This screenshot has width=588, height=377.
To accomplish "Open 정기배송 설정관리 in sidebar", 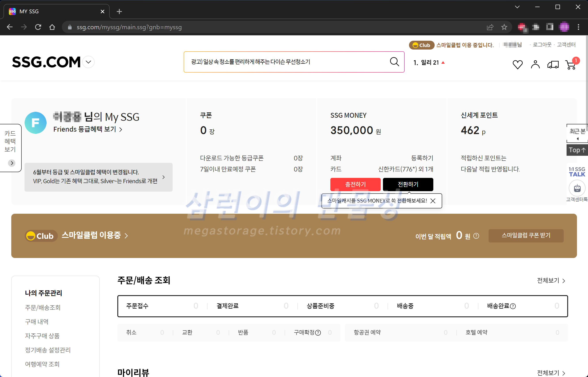I will tap(48, 350).
